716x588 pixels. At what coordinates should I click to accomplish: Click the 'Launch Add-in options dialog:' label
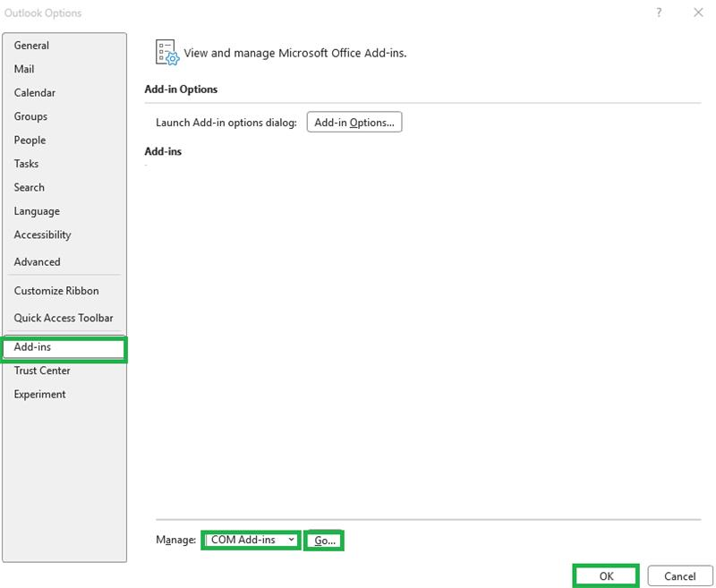coord(226,123)
